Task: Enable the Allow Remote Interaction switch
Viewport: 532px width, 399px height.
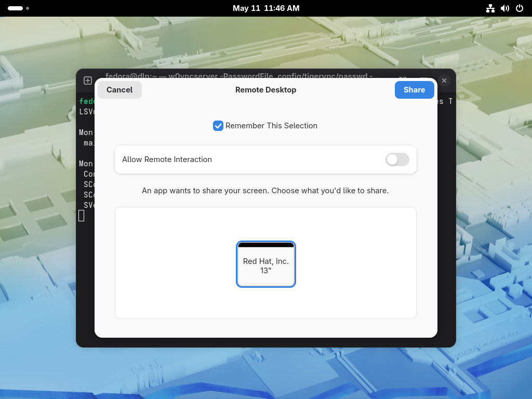Action: (397, 159)
